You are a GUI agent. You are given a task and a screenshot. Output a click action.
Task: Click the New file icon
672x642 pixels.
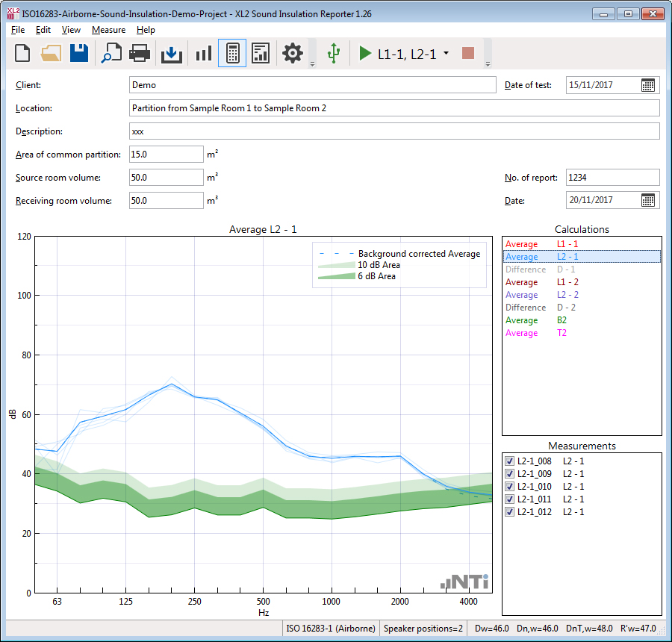[x=22, y=53]
